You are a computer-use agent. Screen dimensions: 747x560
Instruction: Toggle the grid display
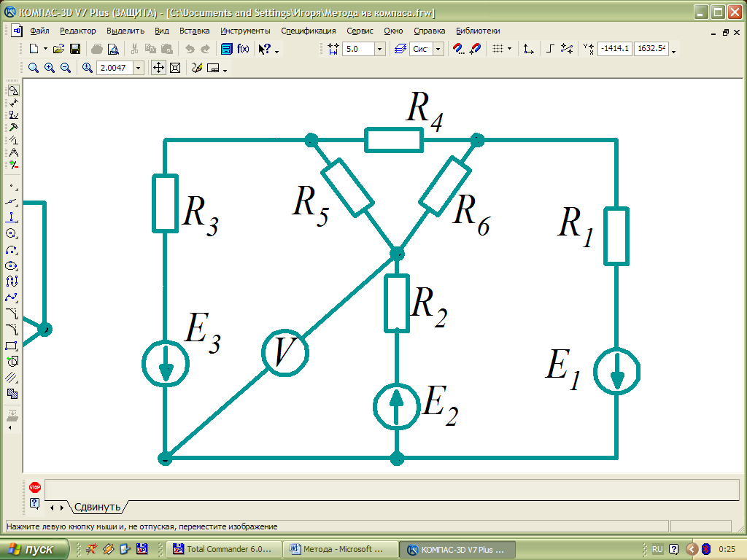(x=498, y=49)
